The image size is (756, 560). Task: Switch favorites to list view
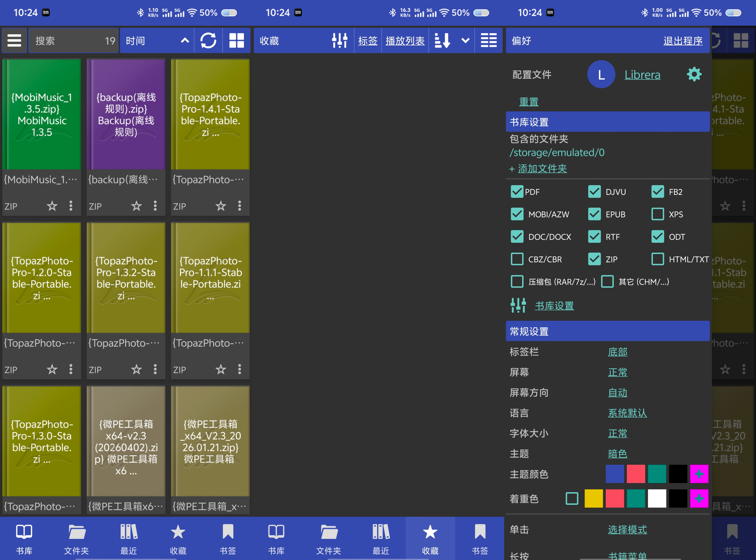tap(488, 40)
